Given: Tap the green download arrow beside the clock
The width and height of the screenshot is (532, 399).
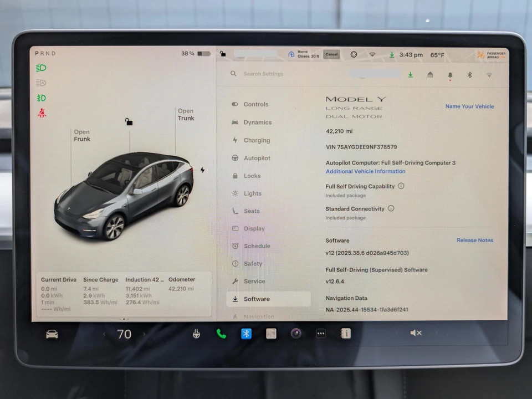Looking at the screenshot, I should pos(392,55).
